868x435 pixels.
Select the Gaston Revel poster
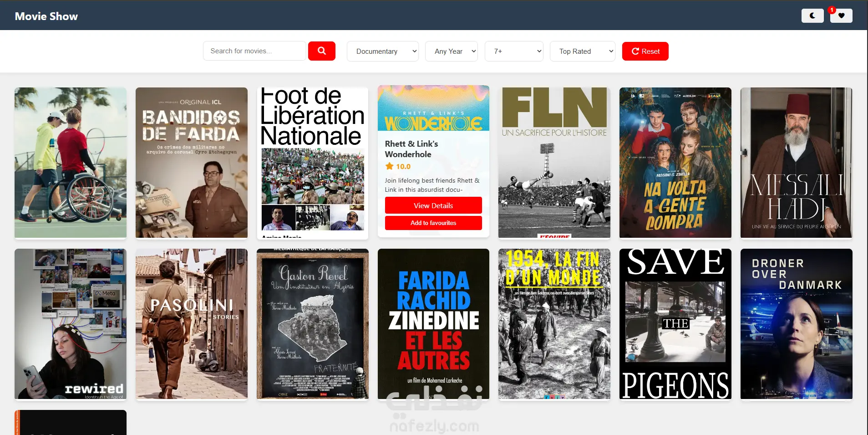(313, 324)
